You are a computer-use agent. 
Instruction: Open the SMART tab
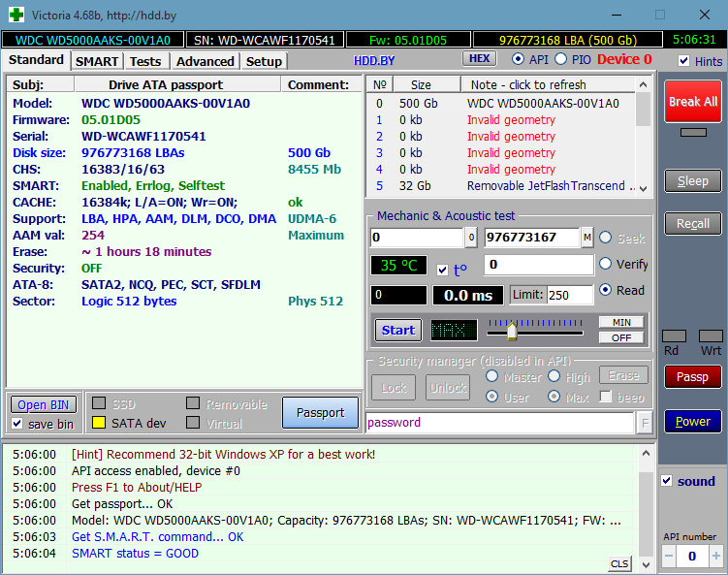[x=97, y=61]
